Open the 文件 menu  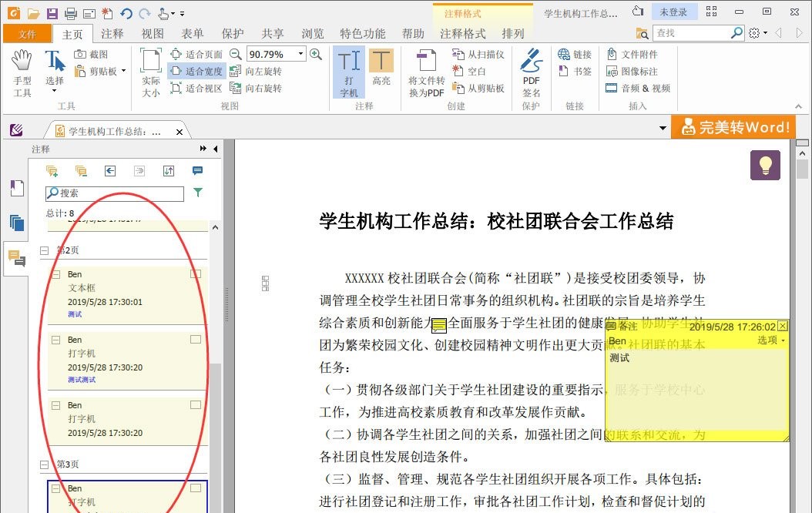click(27, 33)
